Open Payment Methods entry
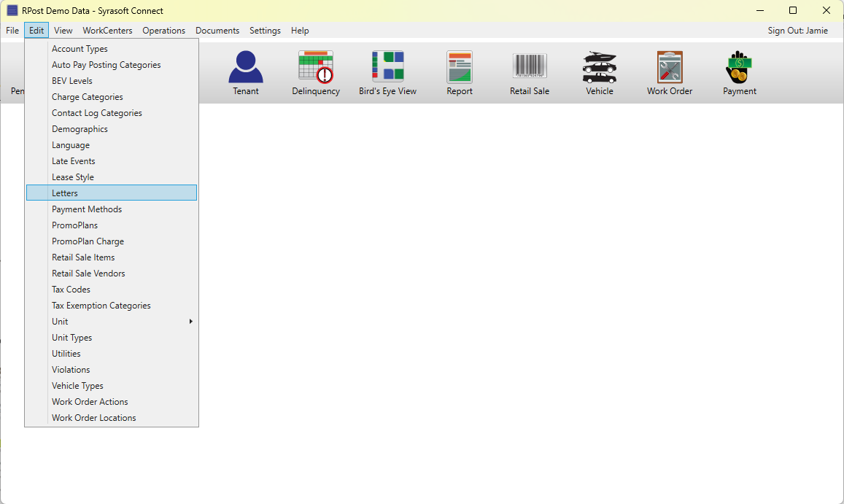This screenshot has width=844, height=504. click(112, 209)
